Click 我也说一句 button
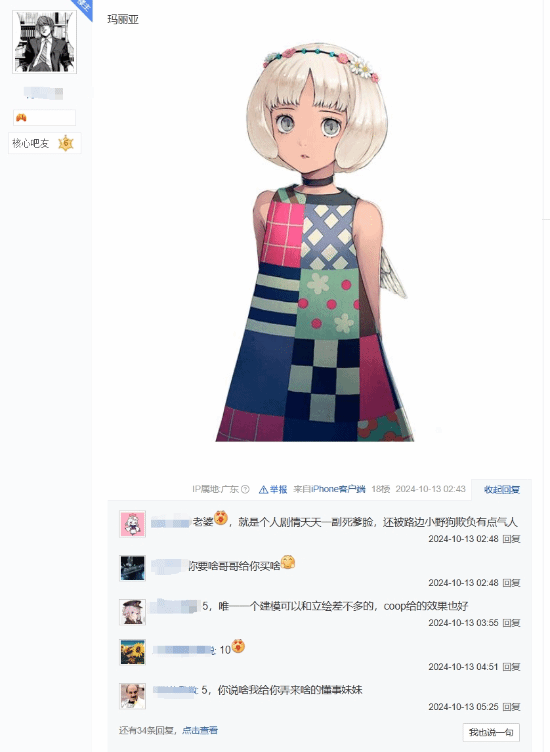This screenshot has width=550, height=752. tap(491, 732)
